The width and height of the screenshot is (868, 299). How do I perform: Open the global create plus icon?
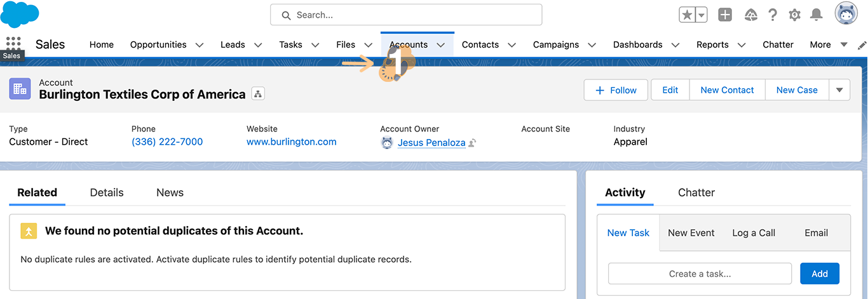click(x=725, y=15)
